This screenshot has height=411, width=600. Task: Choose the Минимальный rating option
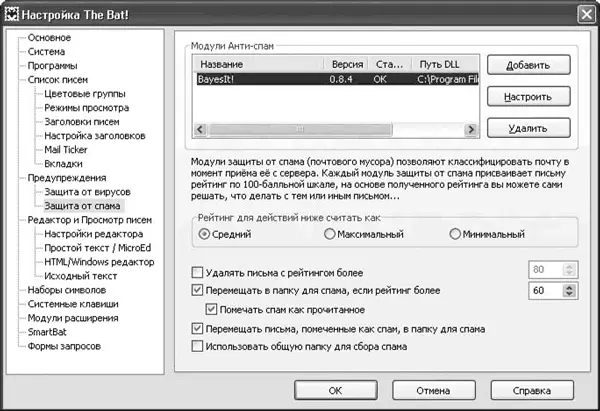(x=487, y=234)
